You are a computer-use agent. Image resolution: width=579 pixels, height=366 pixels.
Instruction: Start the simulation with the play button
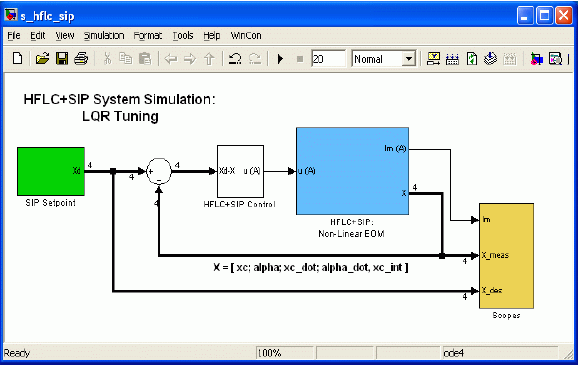point(280,59)
